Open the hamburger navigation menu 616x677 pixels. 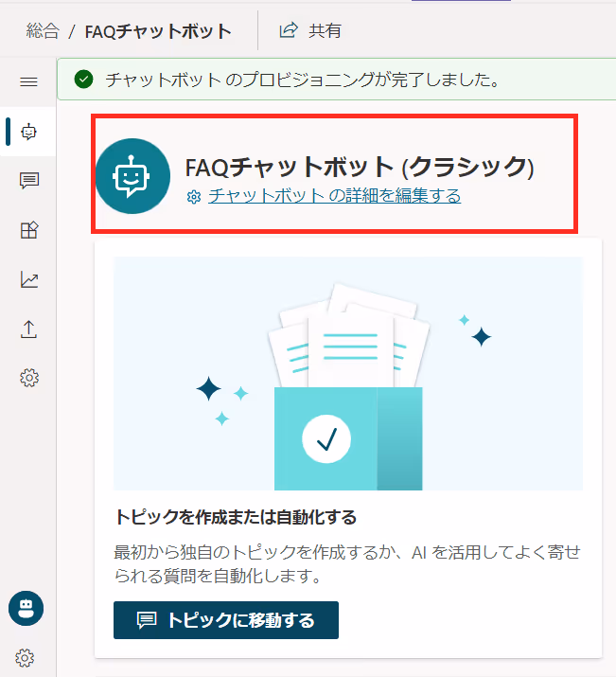[28, 81]
